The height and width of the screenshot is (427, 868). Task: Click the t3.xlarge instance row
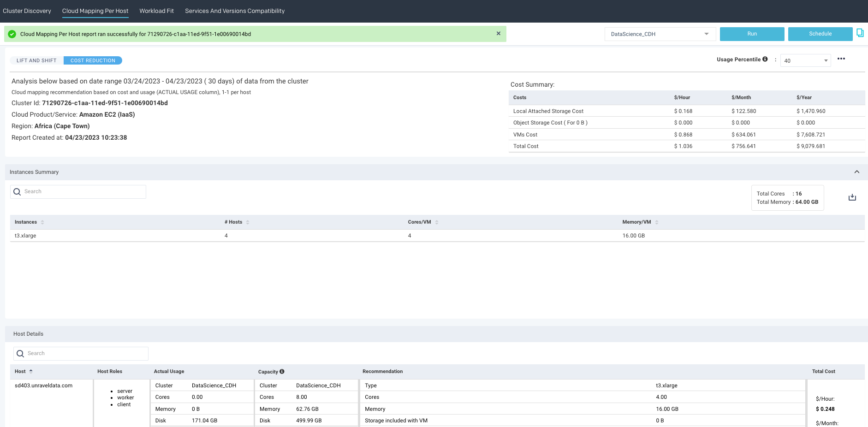coord(437,236)
